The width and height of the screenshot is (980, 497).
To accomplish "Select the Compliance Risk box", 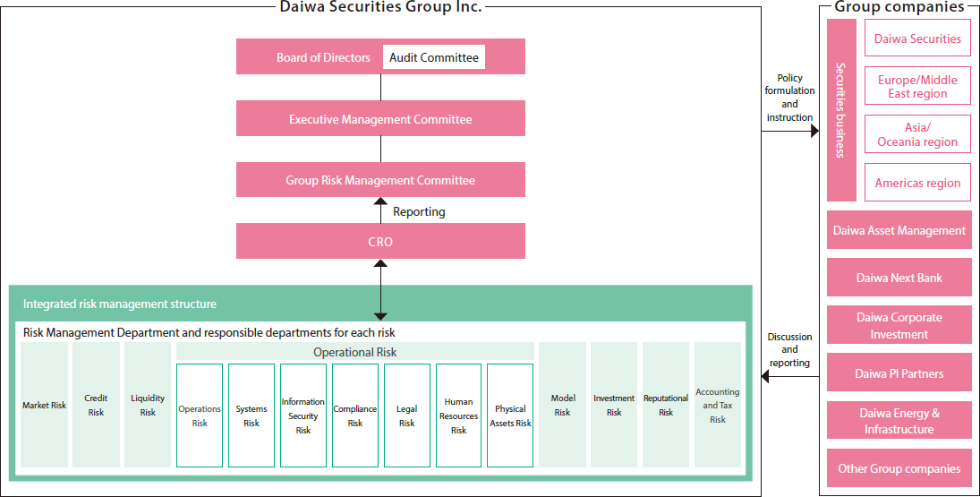I will pyautogui.click(x=355, y=415).
